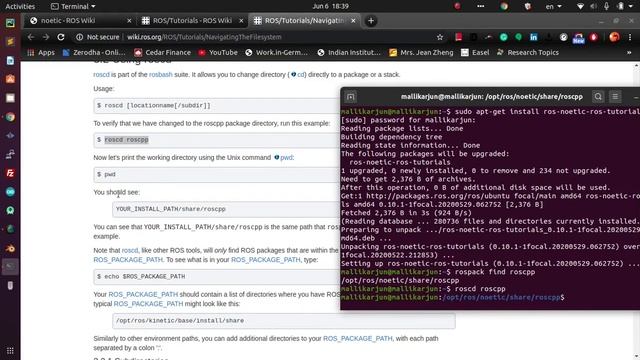Follow the pwd link
The image size is (640, 360).
point(286,158)
